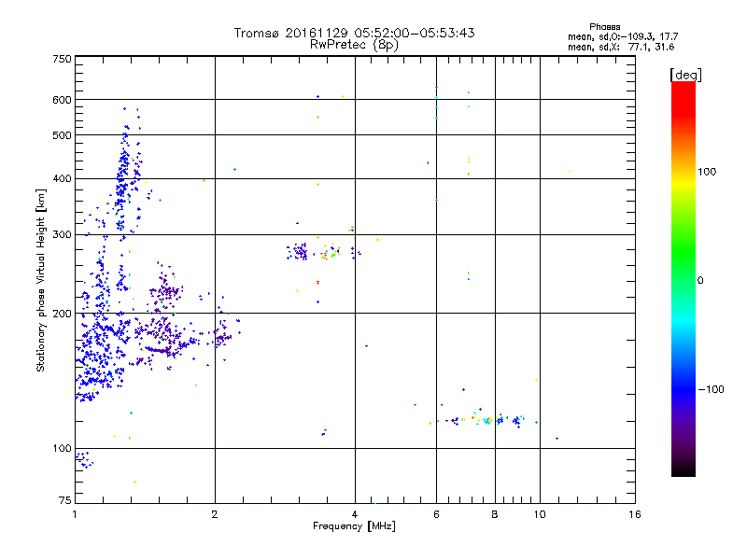
Task: Click the y-axis tick label '500'
Action: point(62,135)
